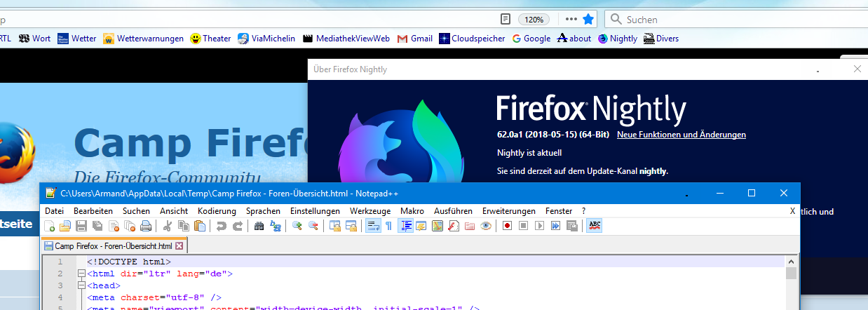This screenshot has width=868, height=310.
Task: Open the MediathekViewWeb bookmark
Action: tap(346, 39)
